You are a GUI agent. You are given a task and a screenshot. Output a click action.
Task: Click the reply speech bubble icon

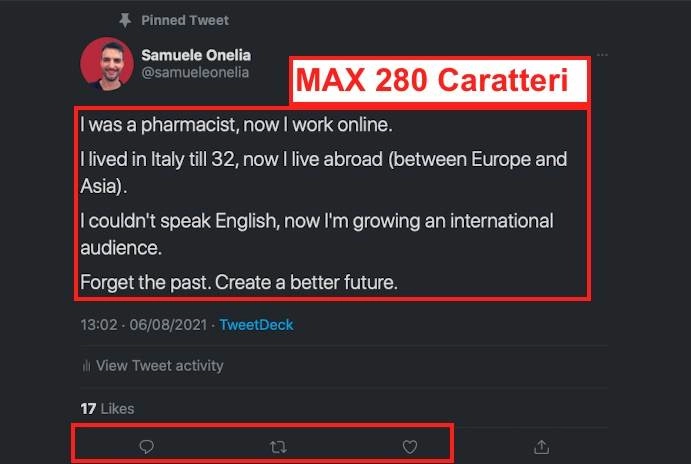[x=146, y=447]
